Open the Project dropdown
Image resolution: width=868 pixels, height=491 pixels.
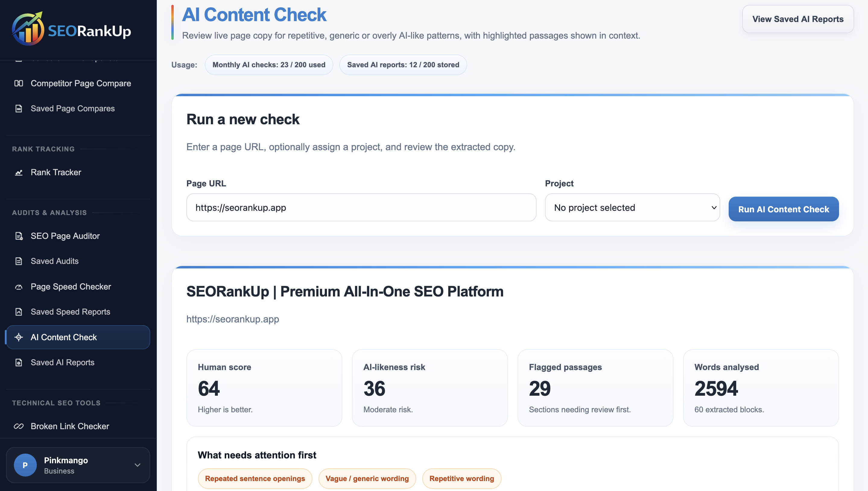(x=632, y=207)
